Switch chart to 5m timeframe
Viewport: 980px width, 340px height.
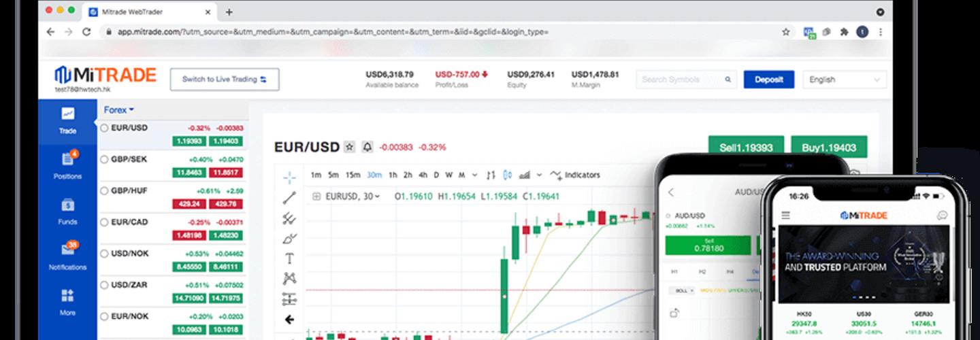point(333,175)
